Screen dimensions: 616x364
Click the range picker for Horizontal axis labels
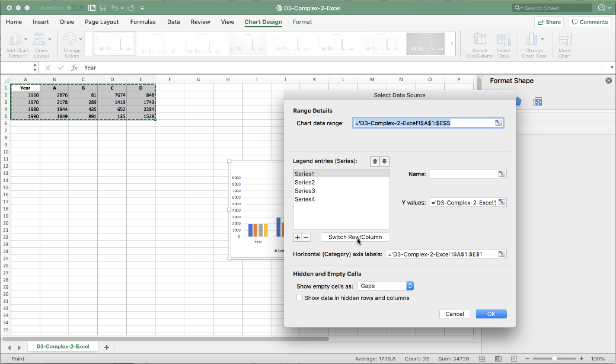(x=502, y=254)
